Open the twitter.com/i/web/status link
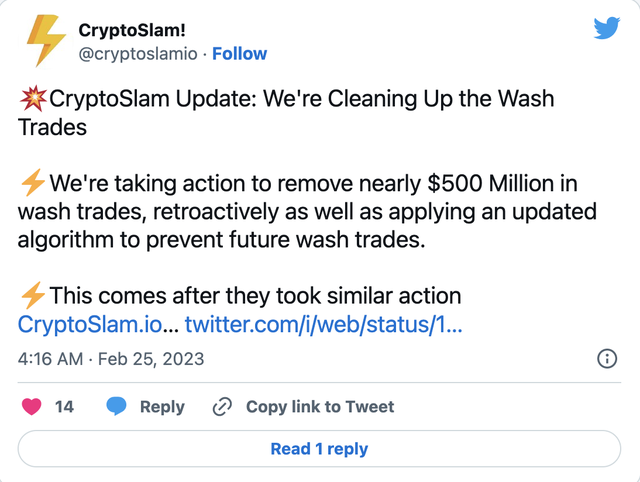Viewport: 640px width, 482px height. (x=323, y=324)
